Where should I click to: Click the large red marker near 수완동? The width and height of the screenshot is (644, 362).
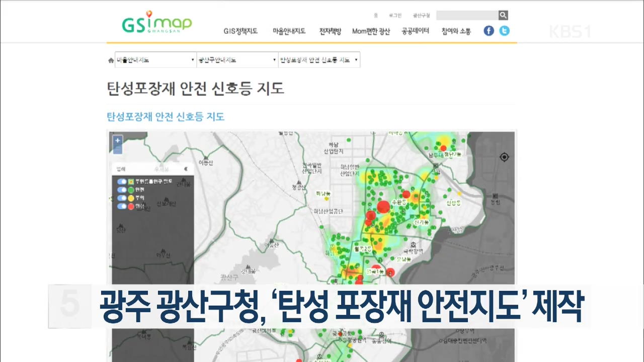pos(383,207)
